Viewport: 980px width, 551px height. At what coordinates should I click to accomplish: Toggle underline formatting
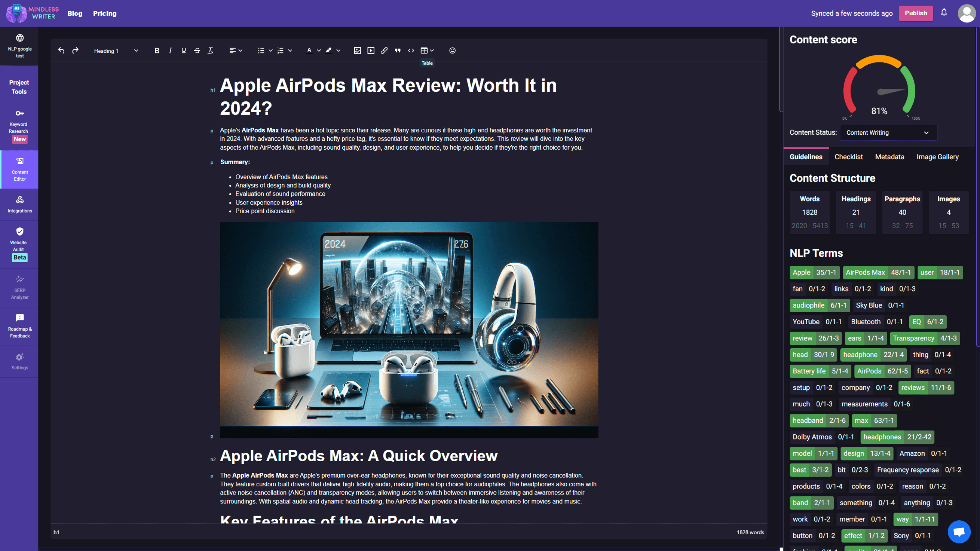(x=183, y=51)
